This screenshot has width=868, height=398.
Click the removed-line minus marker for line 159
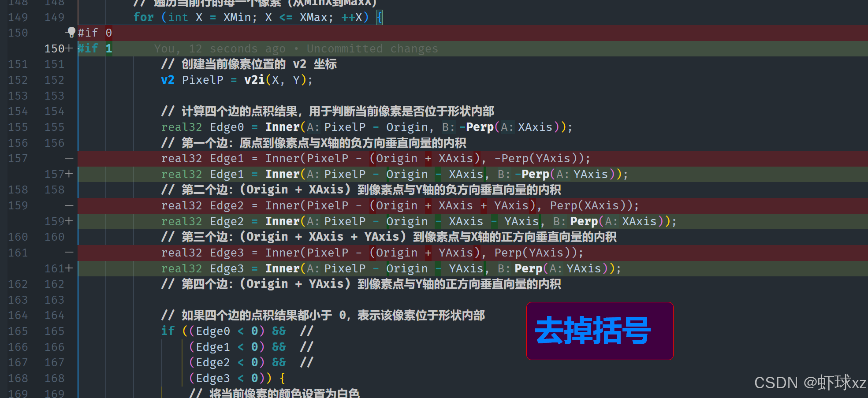[x=69, y=205]
